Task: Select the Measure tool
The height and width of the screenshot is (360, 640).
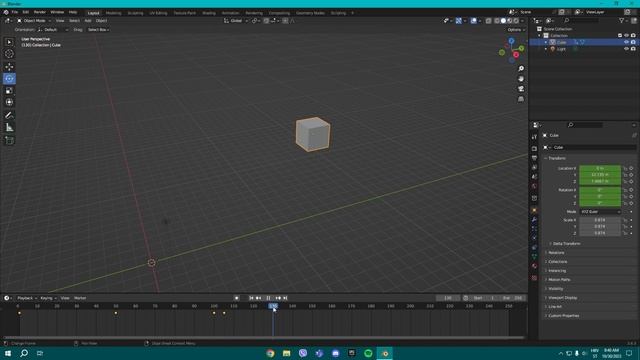Action: point(9,128)
